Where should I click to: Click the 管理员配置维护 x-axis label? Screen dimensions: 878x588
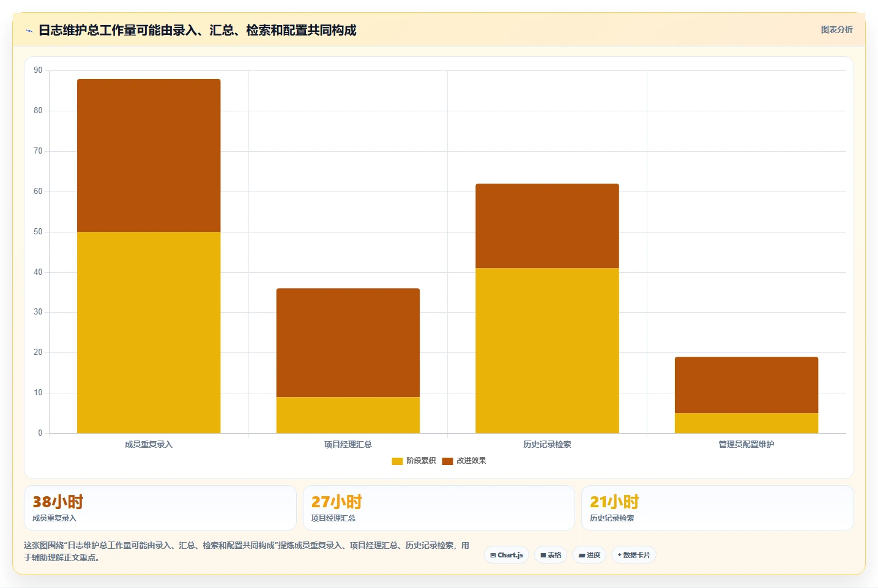pyautogui.click(x=746, y=444)
